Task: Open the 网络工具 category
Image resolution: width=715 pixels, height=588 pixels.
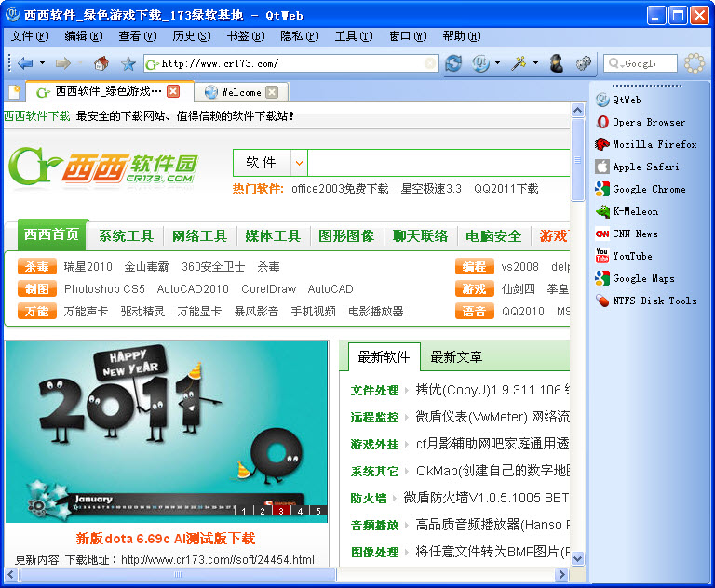Action: tap(199, 236)
